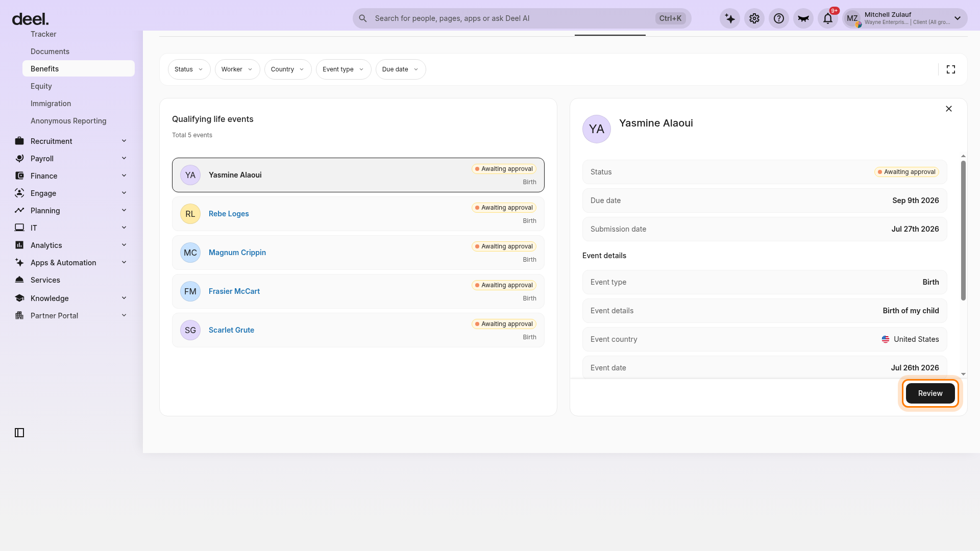The width and height of the screenshot is (980, 551).
Task: Click the Analytics chart icon
Action: [x=19, y=245]
